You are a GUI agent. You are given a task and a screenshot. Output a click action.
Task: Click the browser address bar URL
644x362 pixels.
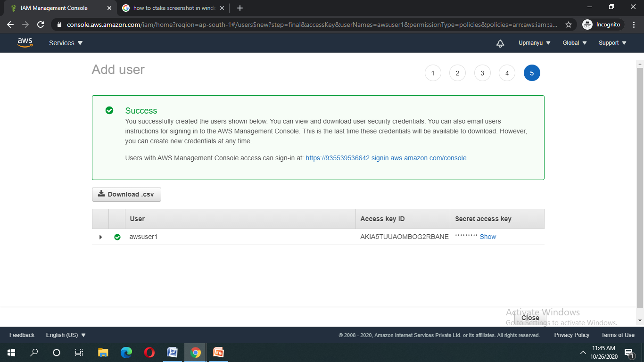[x=312, y=25]
